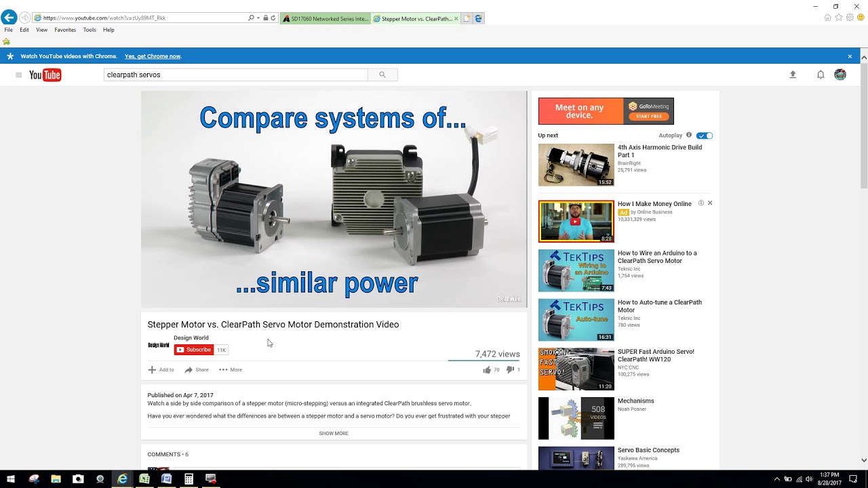Open 'How to Wire an Arduino' video title
The height and width of the screenshot is (488, 868).
pos(657,257)
